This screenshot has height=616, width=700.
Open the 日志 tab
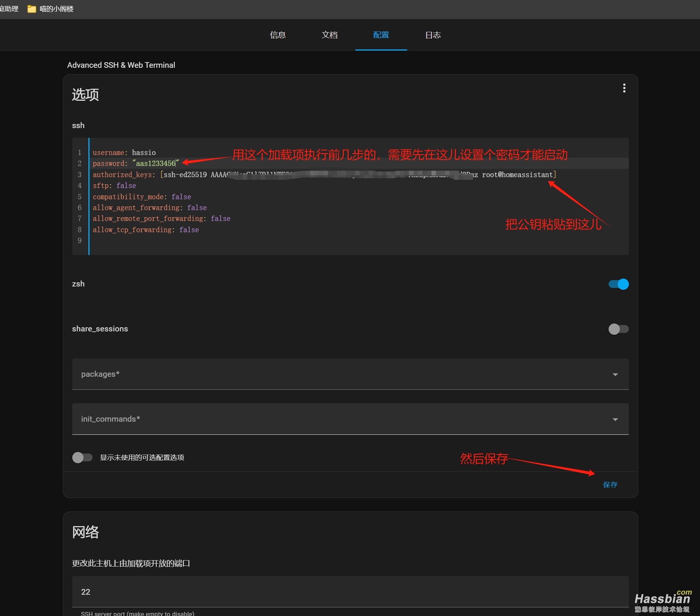(x=433, y=35)
